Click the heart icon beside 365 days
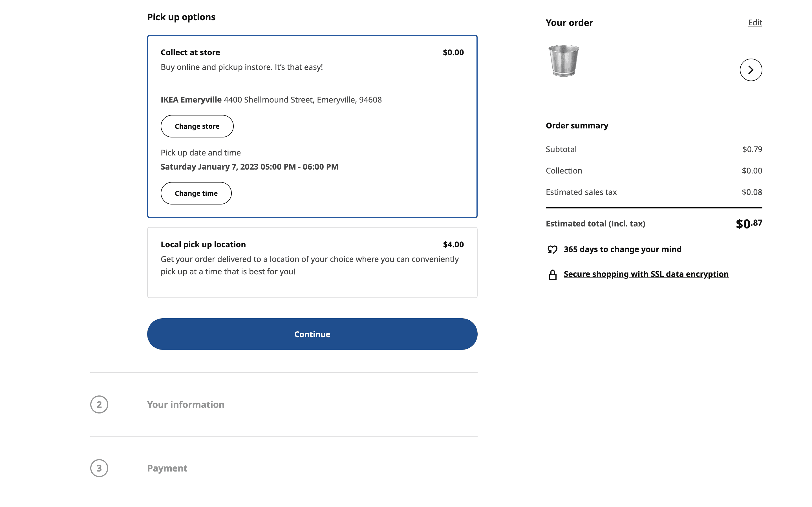 point(552,250)
